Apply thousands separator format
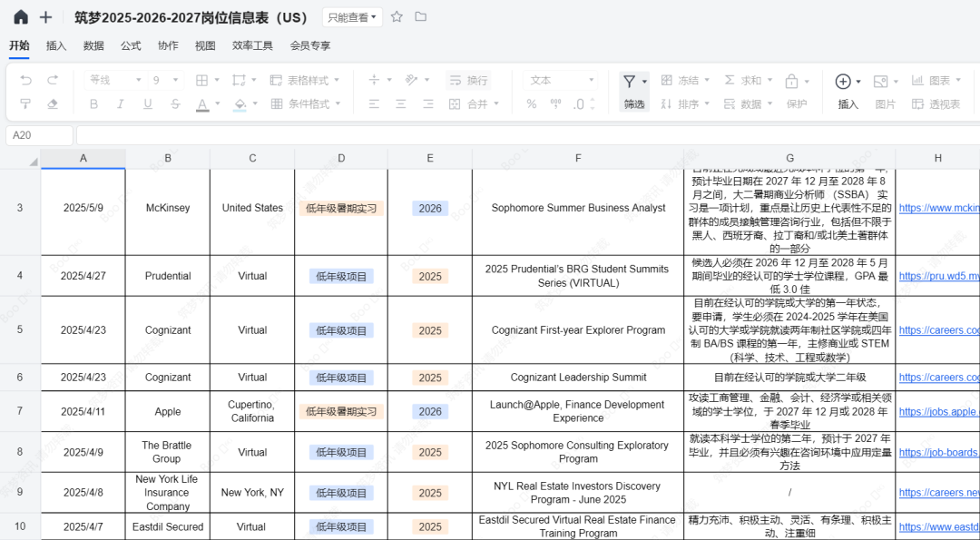This screenshot has height=540, width=980. (x=555, y=103)
